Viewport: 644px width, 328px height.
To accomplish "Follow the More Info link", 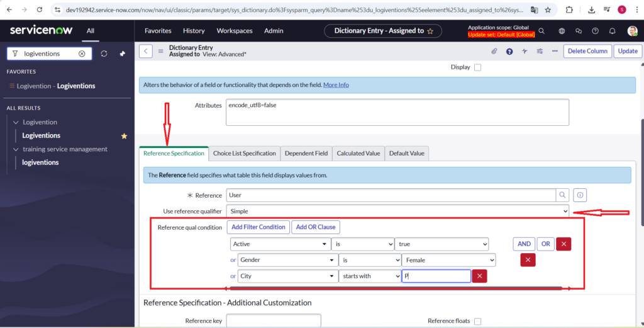I will click(336, 85).
